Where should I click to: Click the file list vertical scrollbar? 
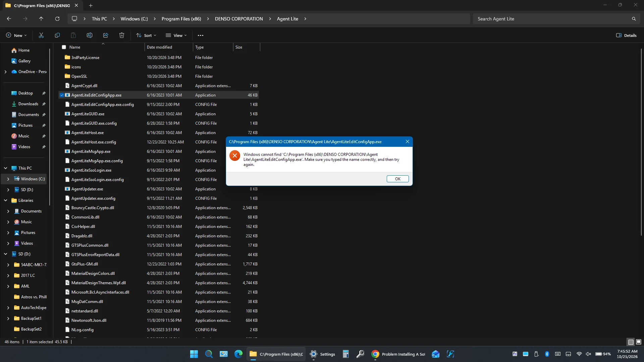click(641, 142)
